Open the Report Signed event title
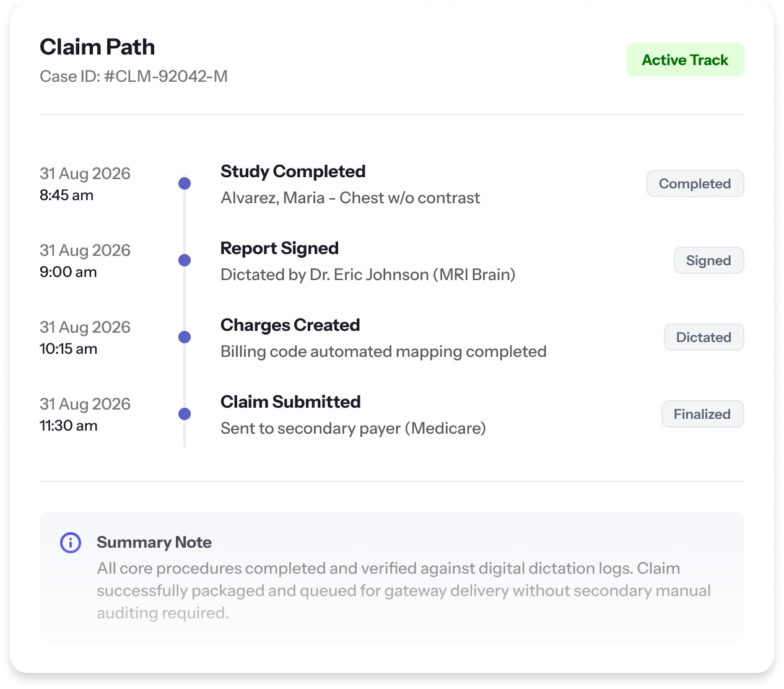This screenshot has height=689, width=784. click(279, 248)
